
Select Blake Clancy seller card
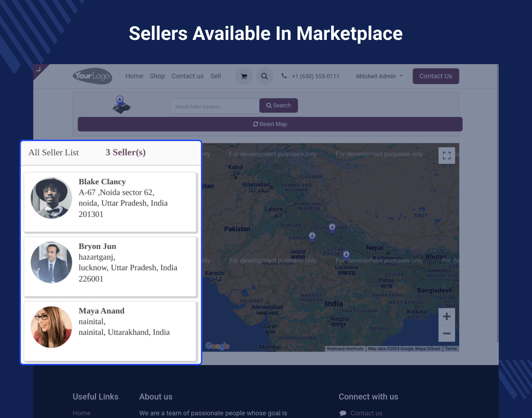pyautogui.click(x=110, y=202)
